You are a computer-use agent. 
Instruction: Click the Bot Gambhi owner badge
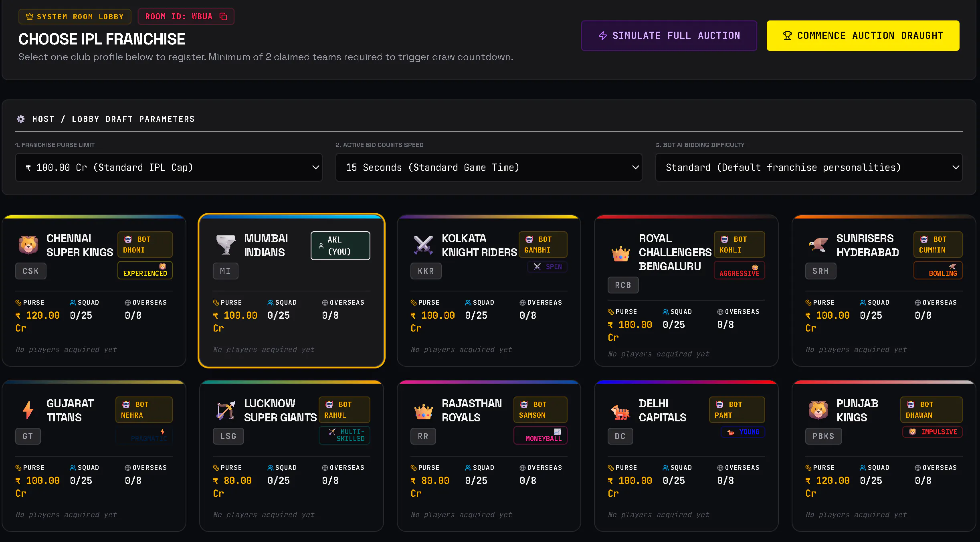[543, 245]
